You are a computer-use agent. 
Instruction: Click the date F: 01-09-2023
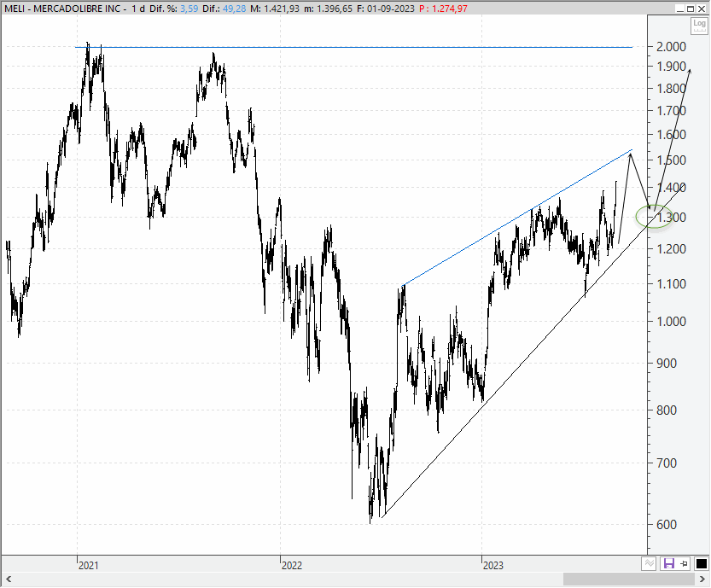386,9
